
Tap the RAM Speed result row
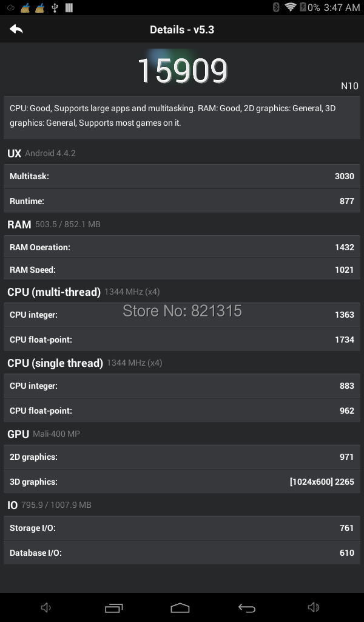[x=182, y=269]
